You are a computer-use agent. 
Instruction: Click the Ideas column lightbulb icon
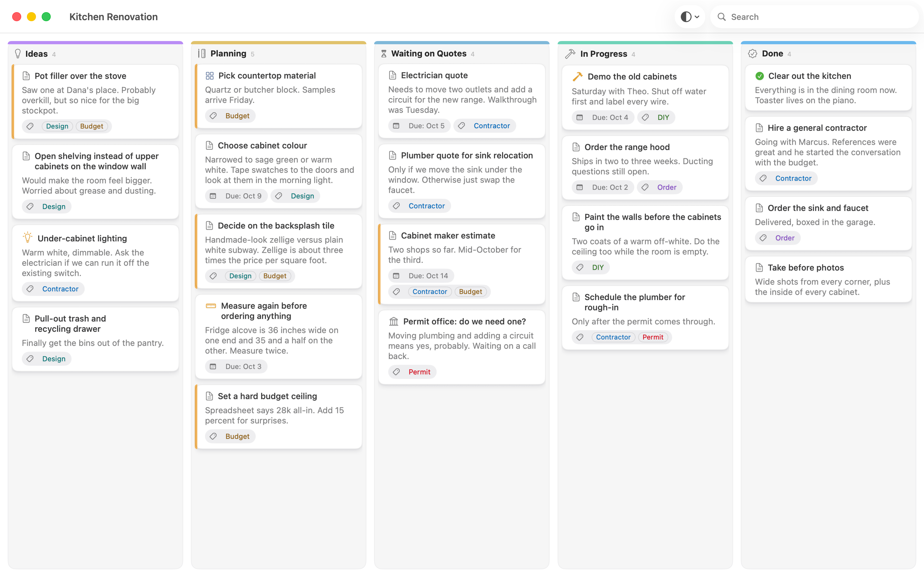(18, 54)
